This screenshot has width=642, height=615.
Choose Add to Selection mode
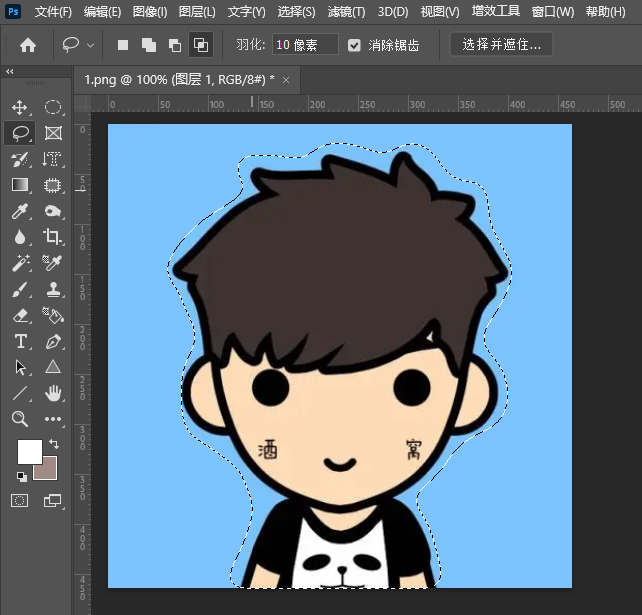(x=149, y=45)
